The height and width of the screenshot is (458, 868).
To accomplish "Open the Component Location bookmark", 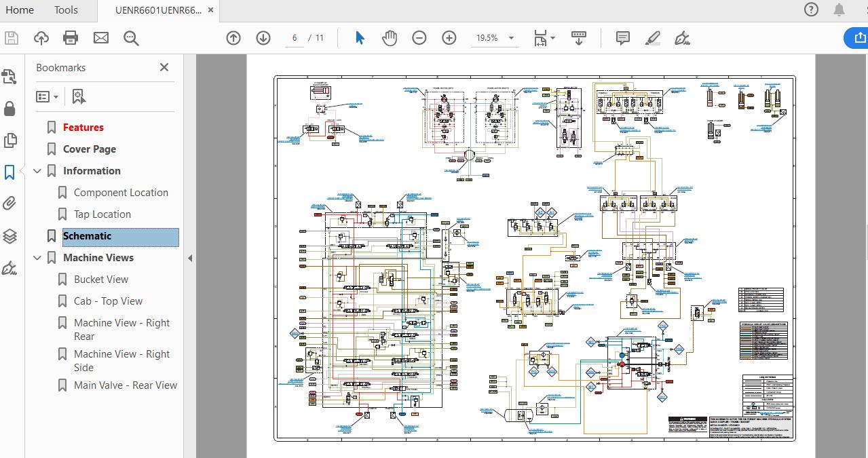I will coord(121,193).
